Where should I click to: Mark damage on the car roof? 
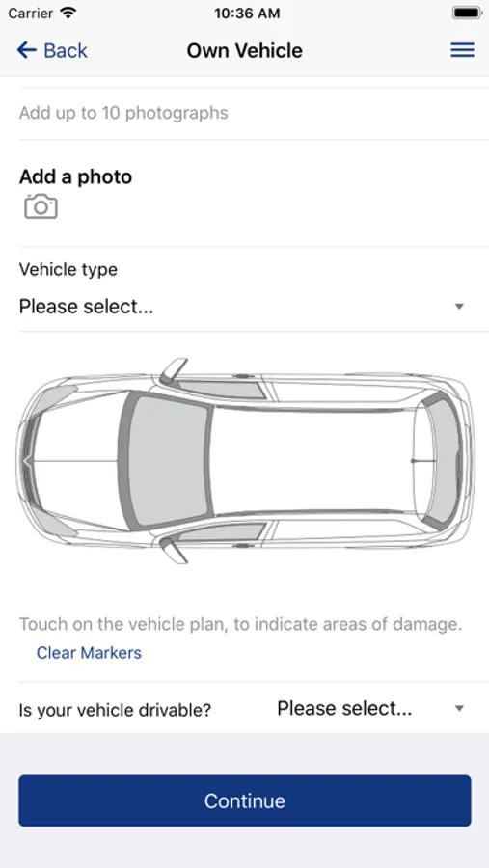pyautogui.click(x=312, y=461)
